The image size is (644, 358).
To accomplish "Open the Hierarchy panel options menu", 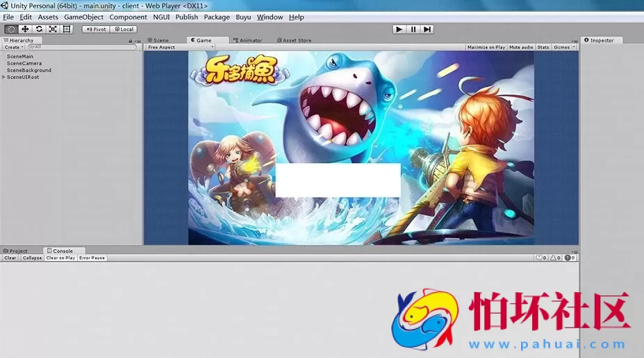I will tap(138, 41).
